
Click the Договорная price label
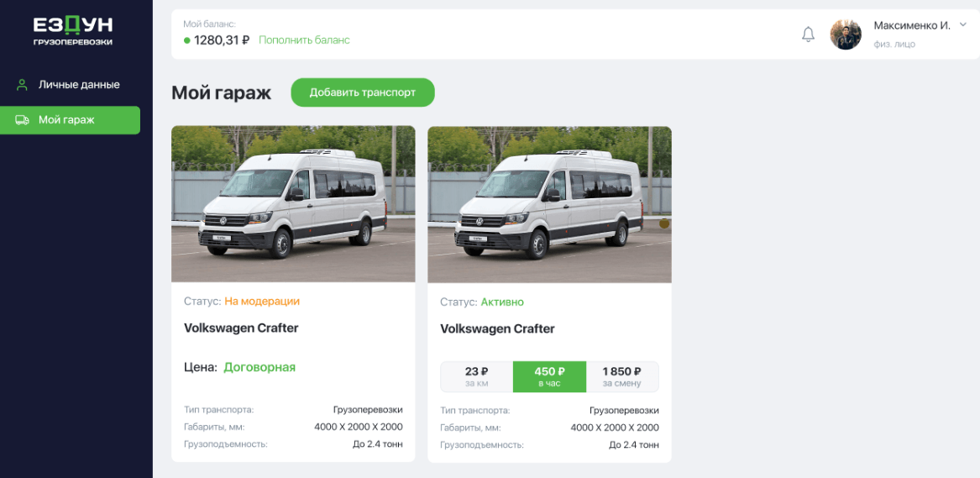[259, 367]
